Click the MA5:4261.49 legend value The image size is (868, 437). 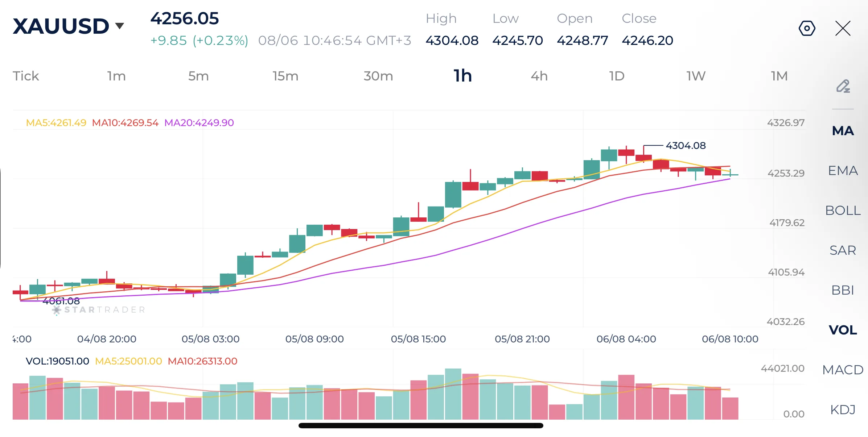(x=56, y=123)
